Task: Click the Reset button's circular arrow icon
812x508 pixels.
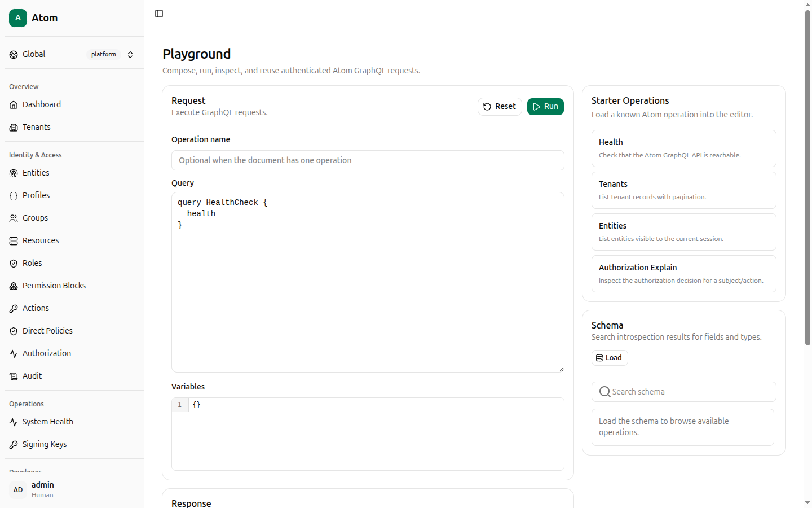Action: [x=487, y=107]
